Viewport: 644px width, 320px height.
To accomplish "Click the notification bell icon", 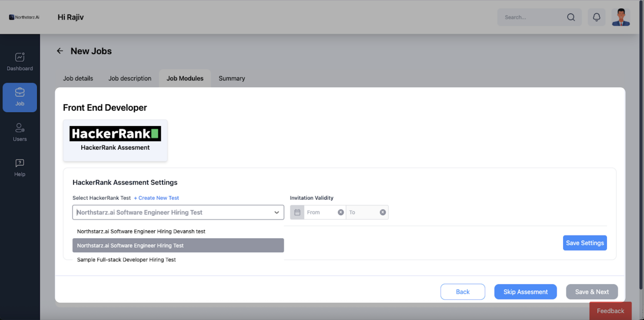I will click(x=597, y=17).
